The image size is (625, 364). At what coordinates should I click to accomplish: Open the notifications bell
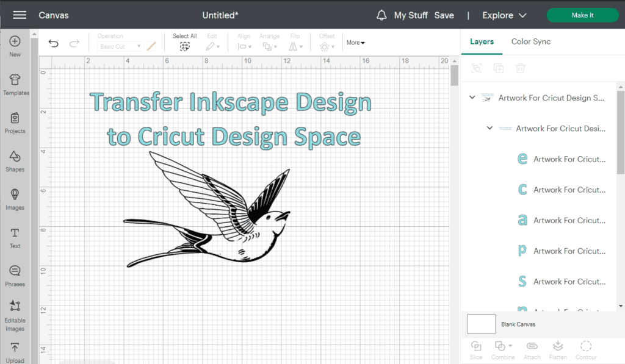(381, 15)
